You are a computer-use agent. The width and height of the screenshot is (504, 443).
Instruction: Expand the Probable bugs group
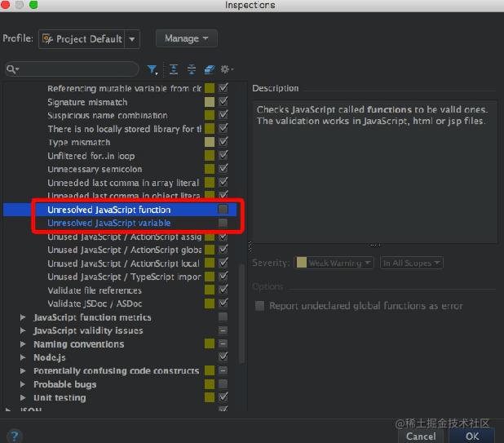pyautogui.click(x=23, y=384)
